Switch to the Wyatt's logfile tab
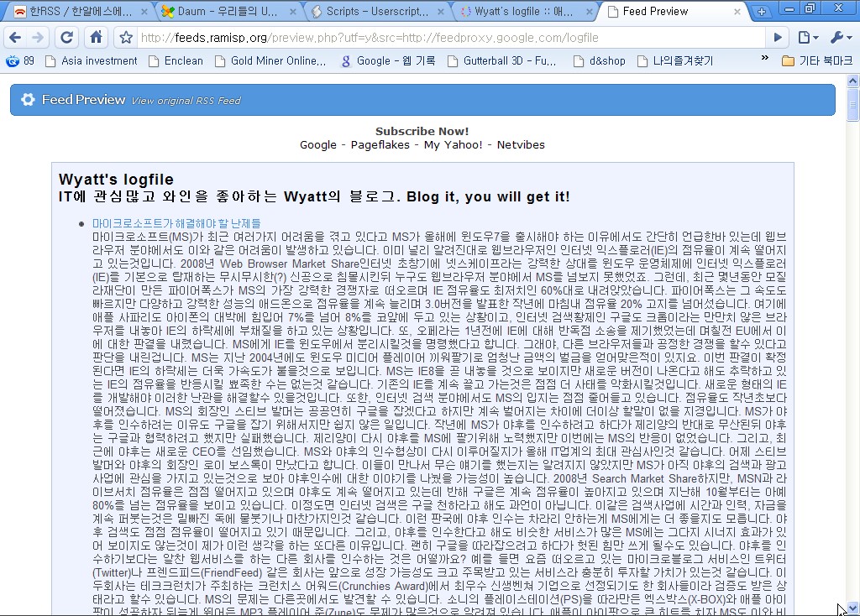Image resolution: width=860 pixels, height=616 pixels. point(524,11)
